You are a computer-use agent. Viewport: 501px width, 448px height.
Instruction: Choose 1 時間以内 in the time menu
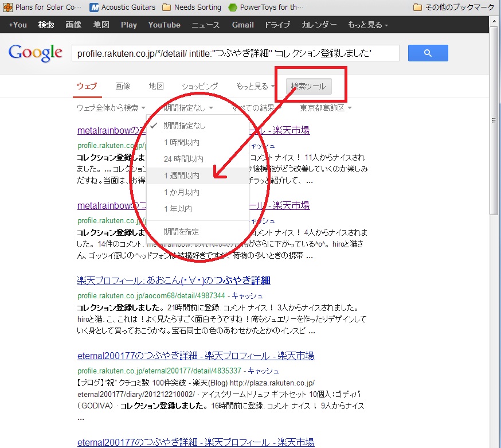pyautogui.click(x=197, y=142)
